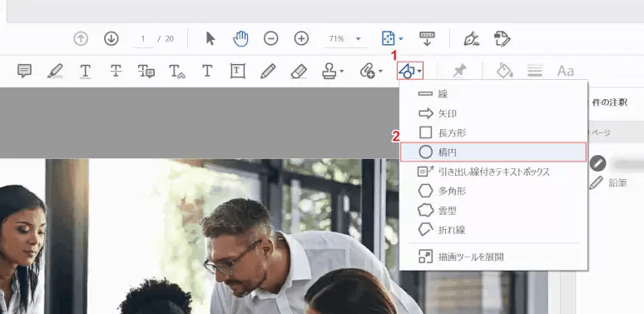The height and width of the screenshot is (314, 644).
Task: Collapse the drawing shapes dropdown arrow
Action: [x=419, y=72]
